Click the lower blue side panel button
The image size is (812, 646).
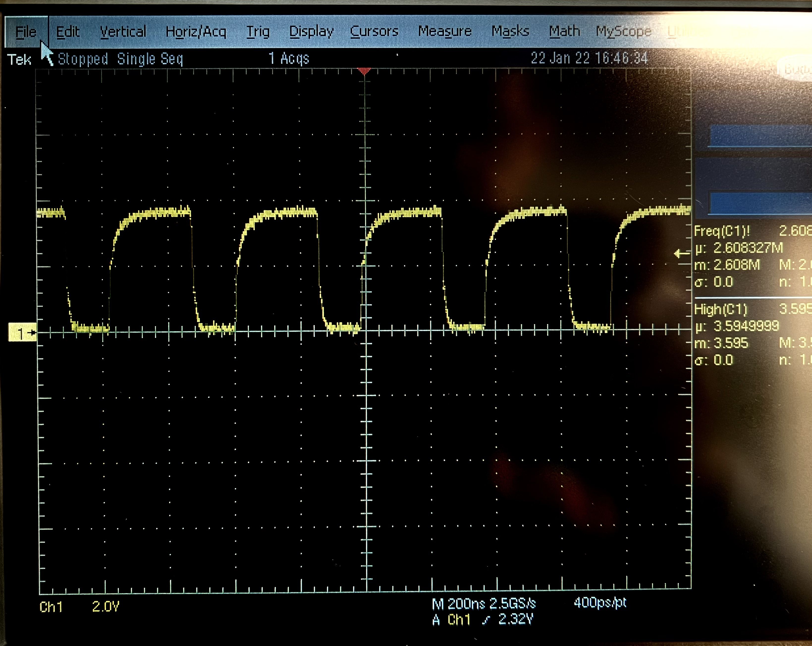pyautogui.click(x=760, y=203)
